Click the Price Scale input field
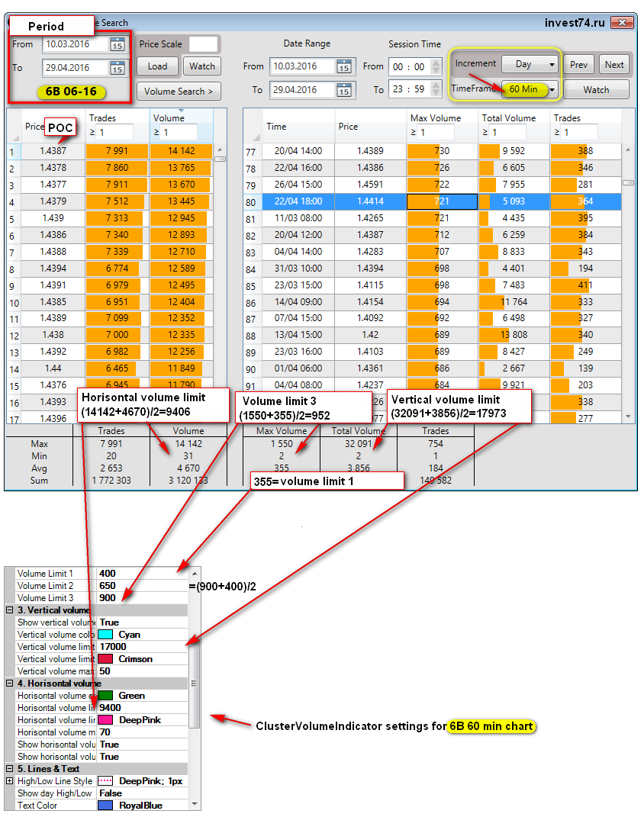The height and width of the screenshot is (817, 644). tap(203, 44)
